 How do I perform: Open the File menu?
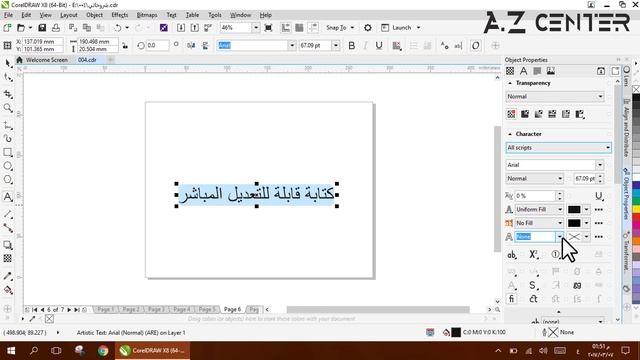8,15
